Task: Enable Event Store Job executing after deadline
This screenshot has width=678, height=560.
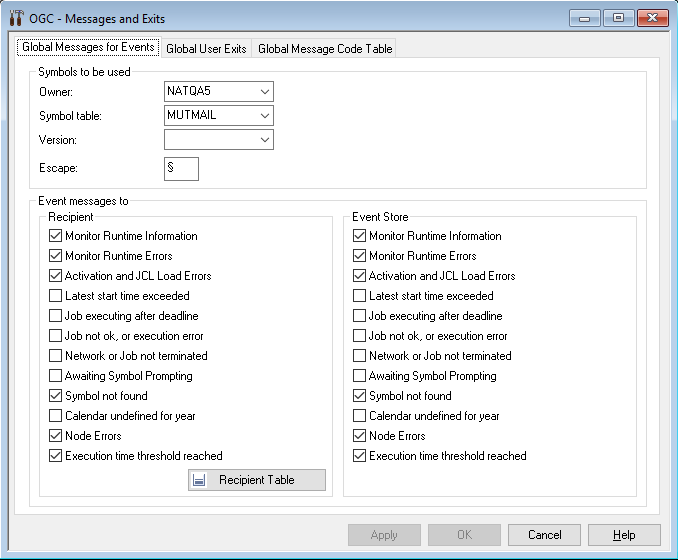Action: [360, 316]
